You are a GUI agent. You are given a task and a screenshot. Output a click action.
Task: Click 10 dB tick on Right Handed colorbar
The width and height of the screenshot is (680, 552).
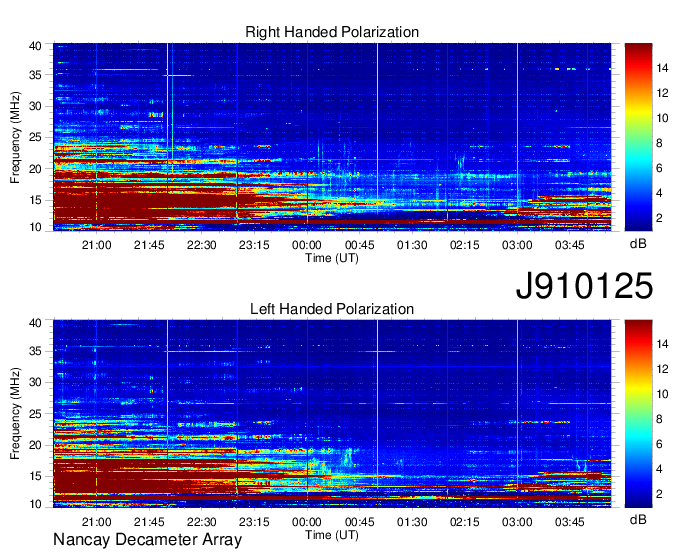(x=662, y=118)
